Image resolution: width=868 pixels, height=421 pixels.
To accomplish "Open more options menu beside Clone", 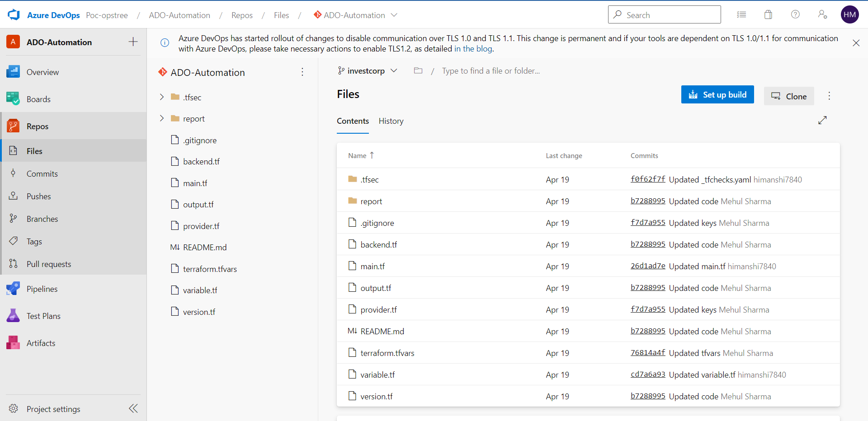I will click(x=829, y=96).
